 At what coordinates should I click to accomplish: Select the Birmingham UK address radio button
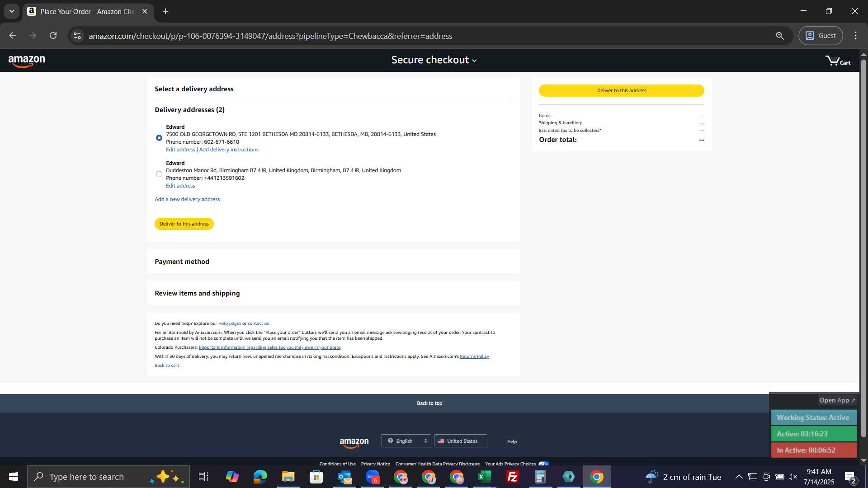159,174
